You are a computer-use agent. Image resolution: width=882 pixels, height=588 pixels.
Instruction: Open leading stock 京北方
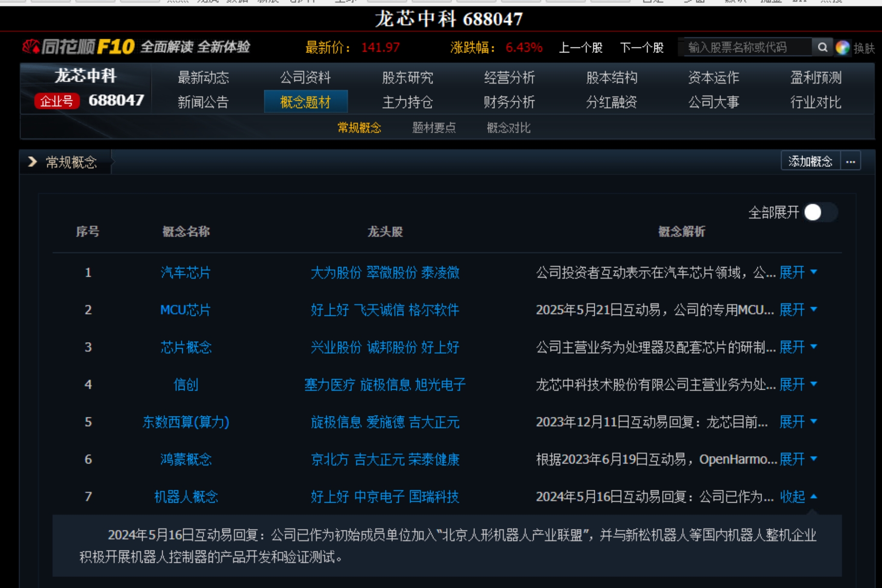point(330,459)
